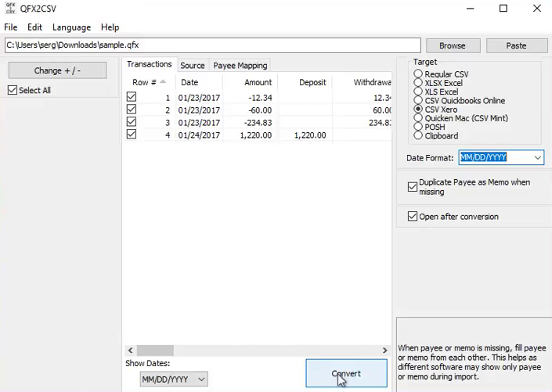
Task: Click the Change + / - button
Action: point(57,70)
